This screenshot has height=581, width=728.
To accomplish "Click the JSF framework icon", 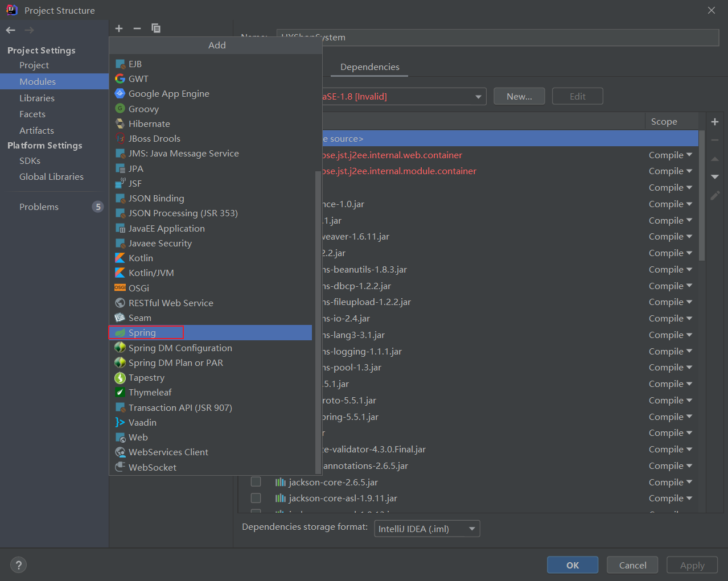I will tap(120, 183).
